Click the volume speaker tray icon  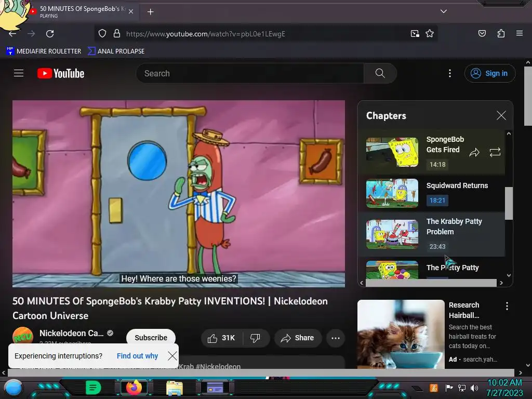[474, 388]
